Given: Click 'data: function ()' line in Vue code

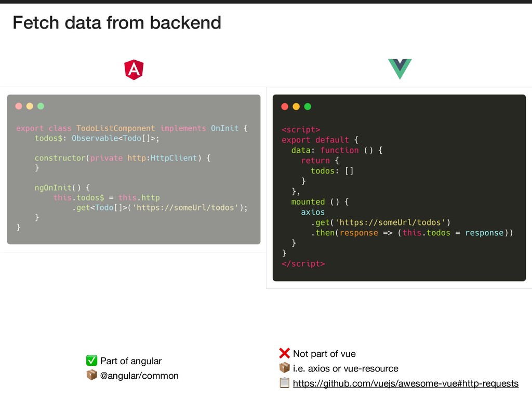Looking at the screenshot, I should (x=337, y=150).
